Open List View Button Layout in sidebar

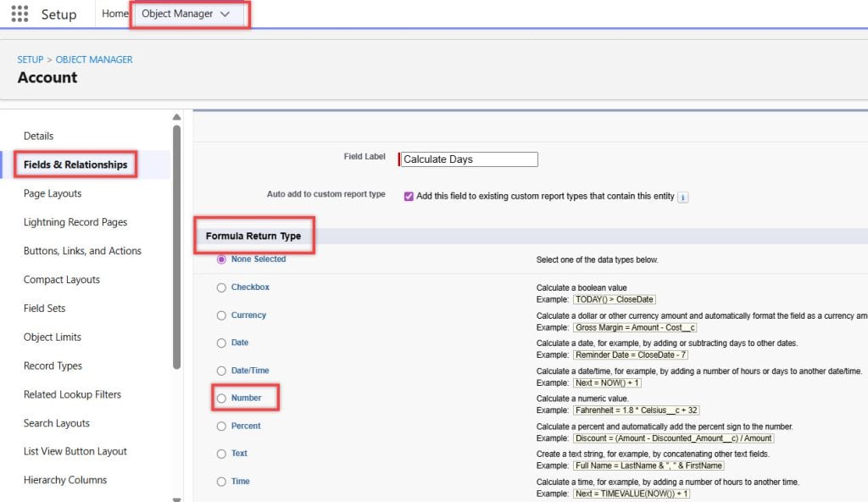[x=75, y=452]
